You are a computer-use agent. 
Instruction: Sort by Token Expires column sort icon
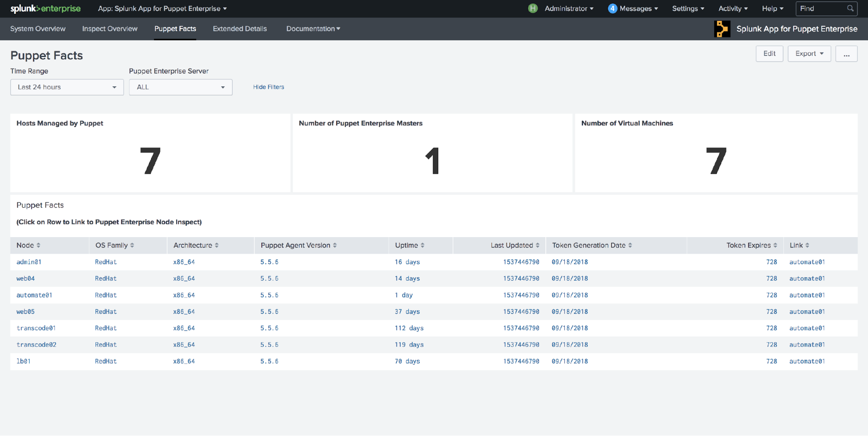pyautogui.click(x=775, y=245)
